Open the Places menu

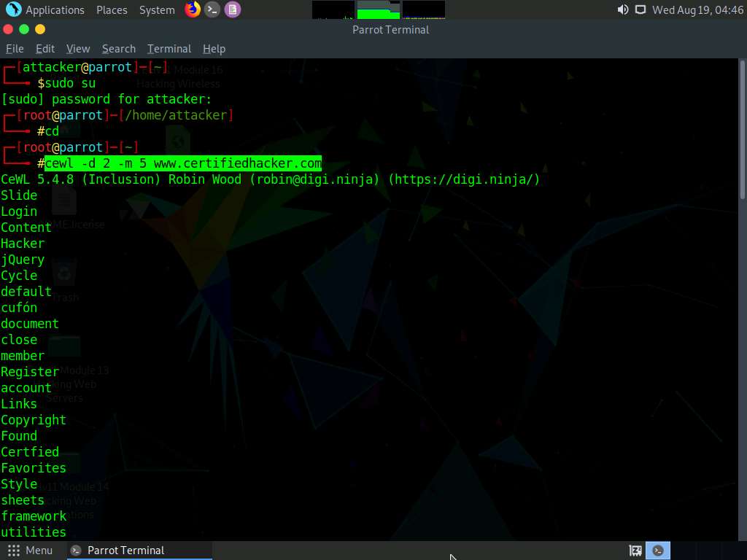(112, 9)
